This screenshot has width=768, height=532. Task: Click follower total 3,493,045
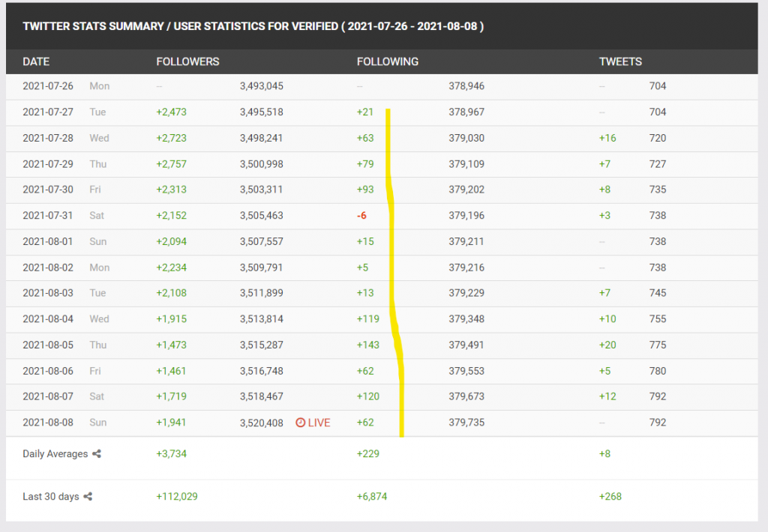[262, 86]
